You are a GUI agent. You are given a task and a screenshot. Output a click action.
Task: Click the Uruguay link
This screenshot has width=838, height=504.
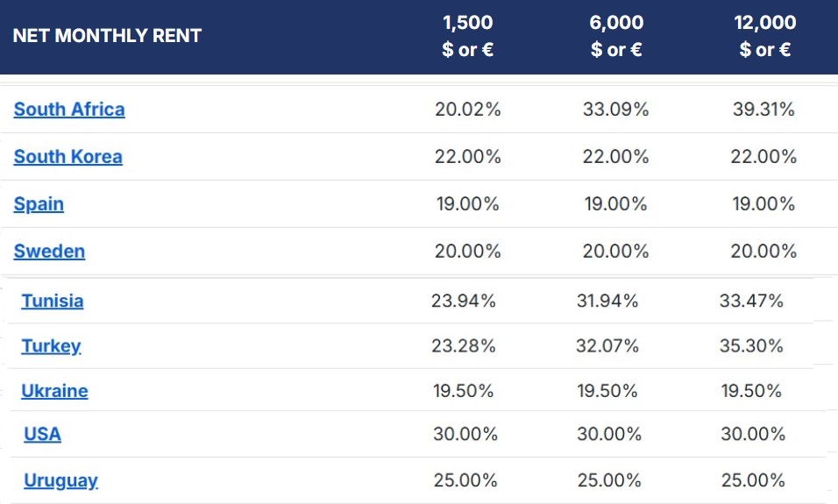pos(60,480)
